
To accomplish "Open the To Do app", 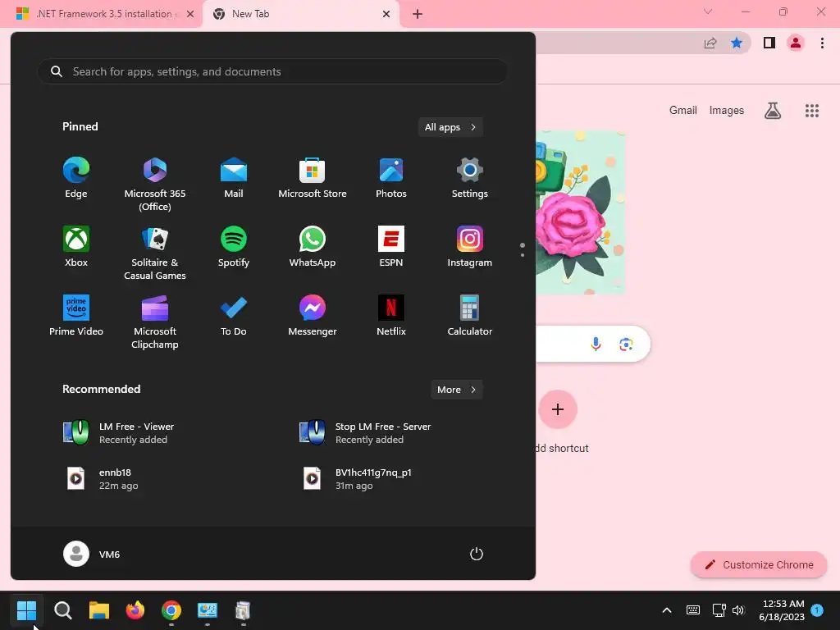I will (x=234, y=316).
